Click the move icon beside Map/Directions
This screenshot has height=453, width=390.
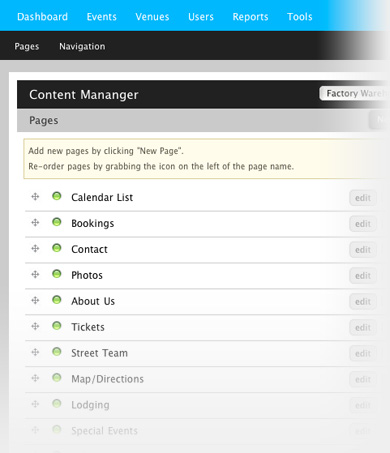pos(35,378)
